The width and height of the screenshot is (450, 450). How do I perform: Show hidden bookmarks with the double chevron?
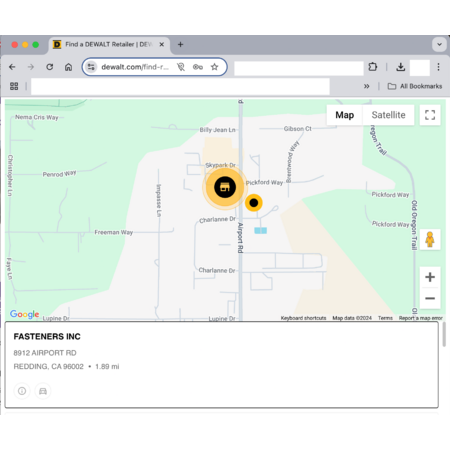(x=367, y=86)
